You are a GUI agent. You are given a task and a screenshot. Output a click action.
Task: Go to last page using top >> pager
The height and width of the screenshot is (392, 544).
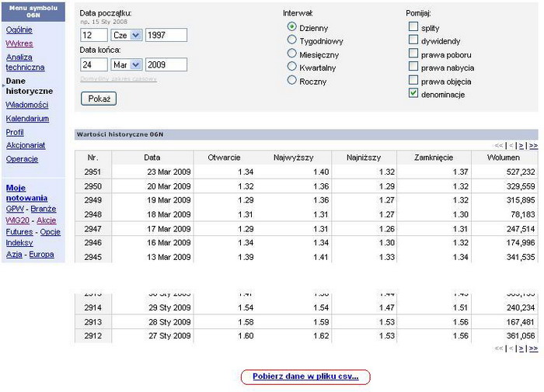pyautogui.click(x=533, y=145)
